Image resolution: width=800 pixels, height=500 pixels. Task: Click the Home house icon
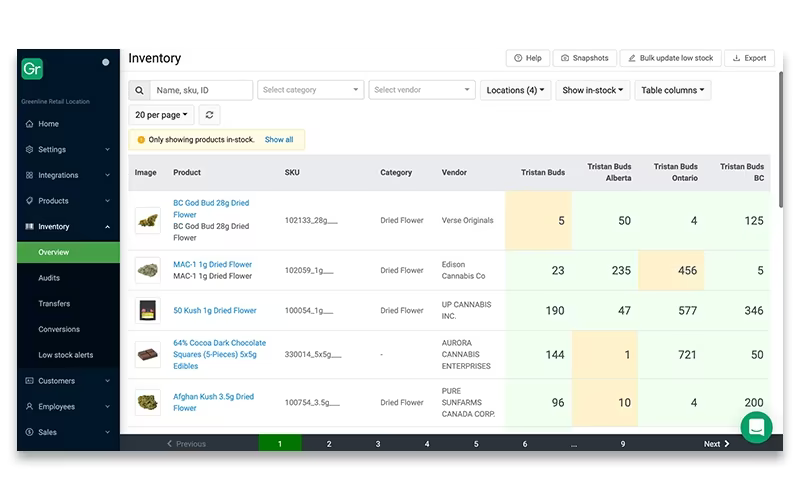(x=29, y=123)
